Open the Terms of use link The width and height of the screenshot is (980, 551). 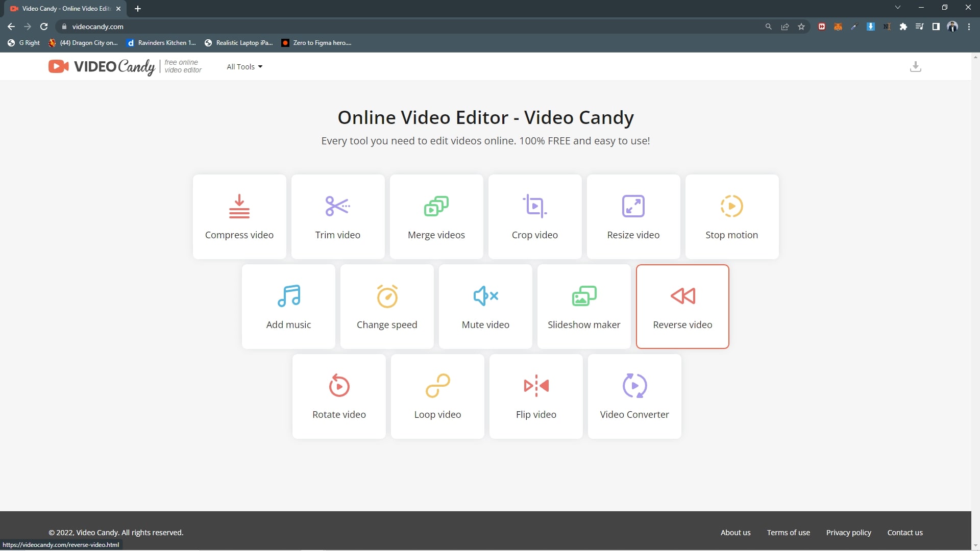pyautogui.click(x=788, y=533)
